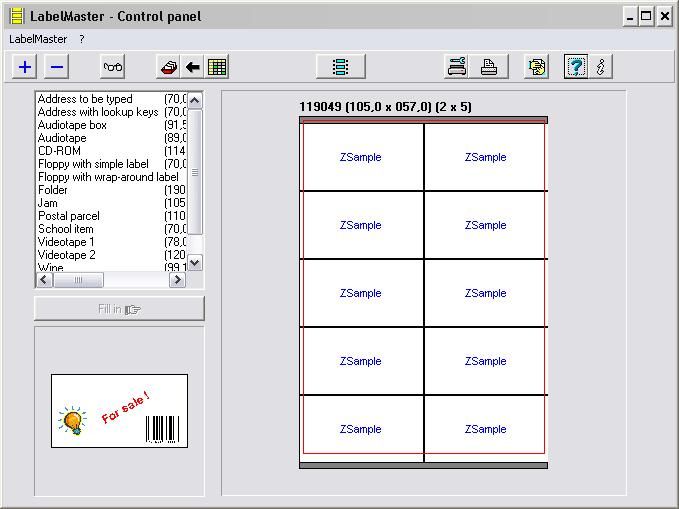The width and height of the screenshot is (679, 509).
Task: Open the ? help menu
Action: (x=82, y=39)
